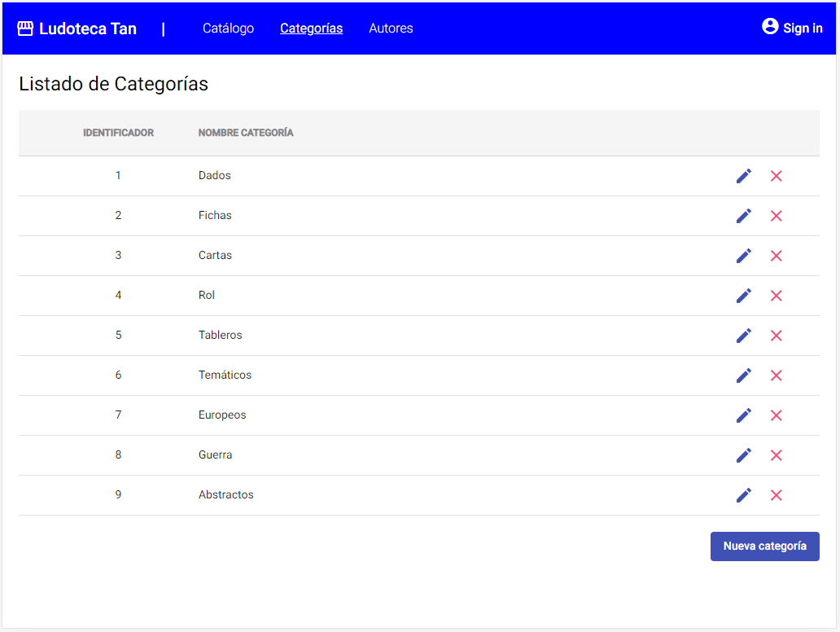This screenshot has width=840, height=632.
Task: Delete Abstractos with the X icon
Action: point(776,494)
